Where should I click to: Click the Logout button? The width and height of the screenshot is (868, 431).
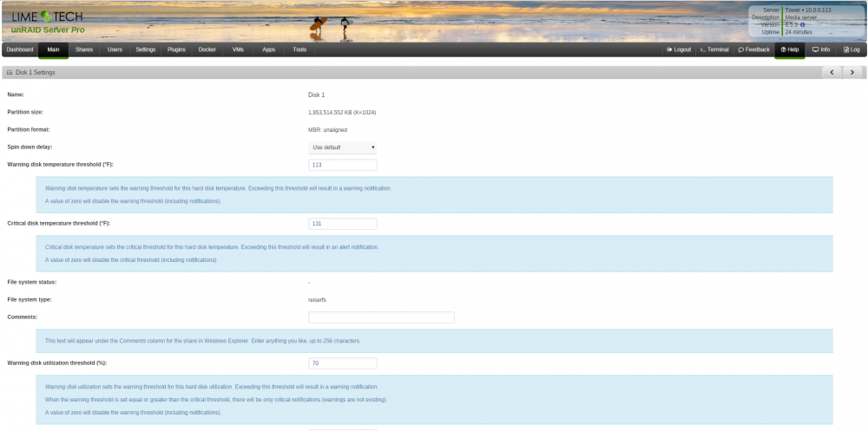[x=679, y=49]
